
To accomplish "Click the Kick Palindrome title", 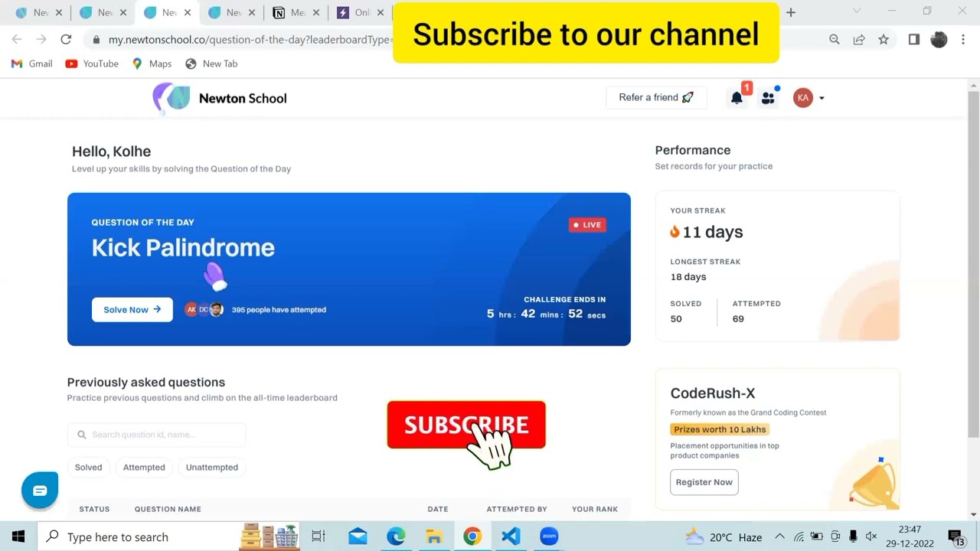I will click(x=183, y=248).
